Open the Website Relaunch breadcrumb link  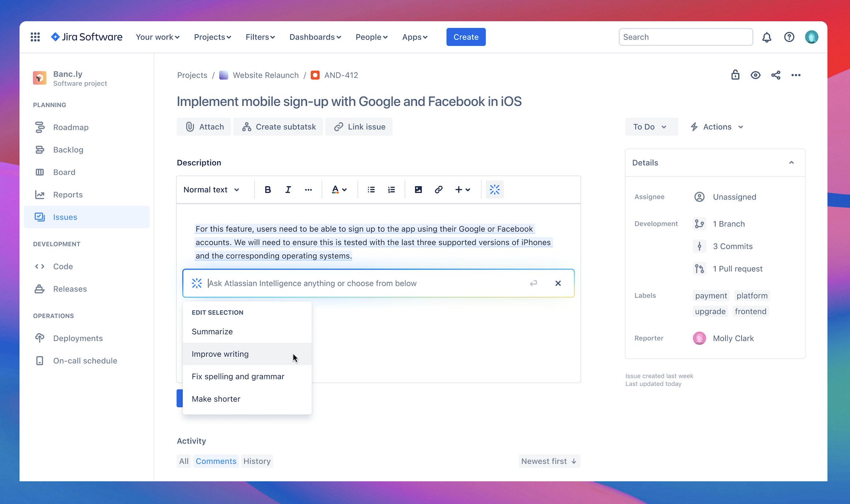click(x=266, y=75)
